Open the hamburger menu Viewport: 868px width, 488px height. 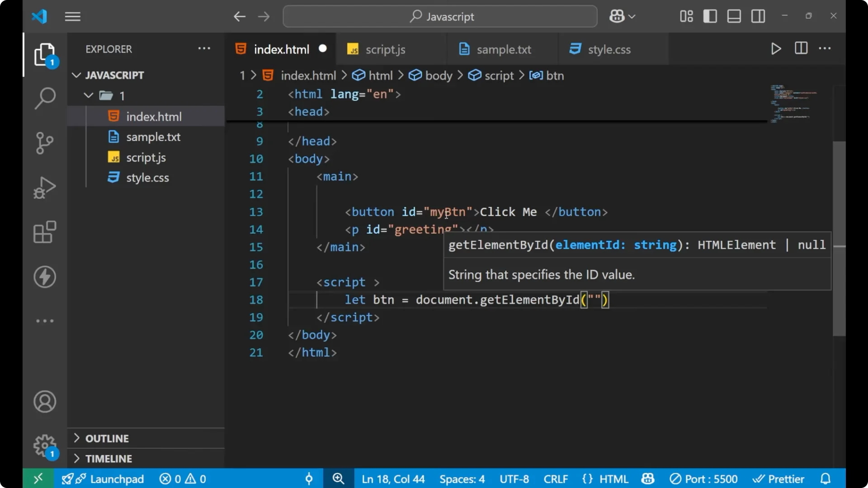pos(72,16)
